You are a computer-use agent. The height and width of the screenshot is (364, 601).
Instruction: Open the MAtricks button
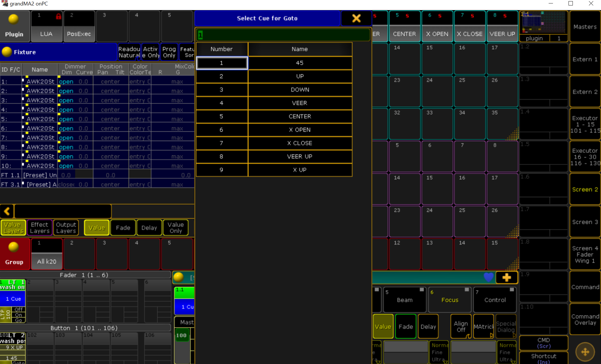(483, 326)
